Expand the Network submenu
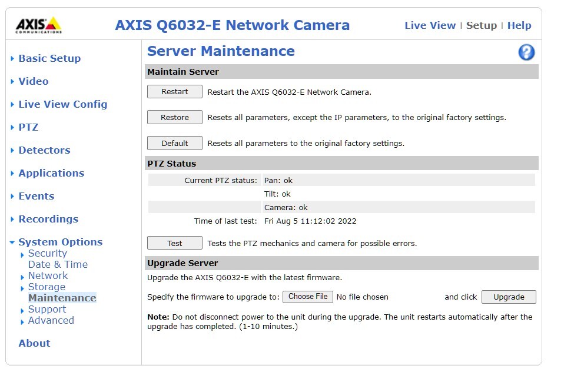This screenshot has width=584, height=392. click(48, 275)
